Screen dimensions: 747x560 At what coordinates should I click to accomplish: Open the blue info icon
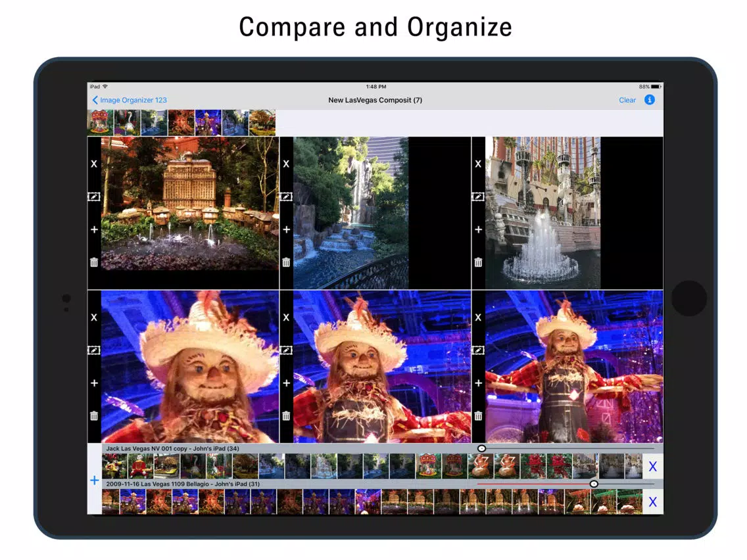point(649,99)
